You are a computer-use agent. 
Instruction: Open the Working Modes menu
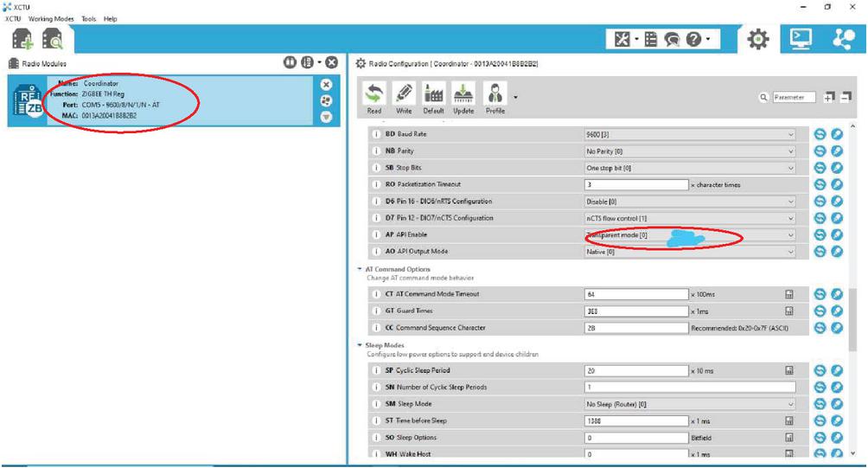pos(51,18)
